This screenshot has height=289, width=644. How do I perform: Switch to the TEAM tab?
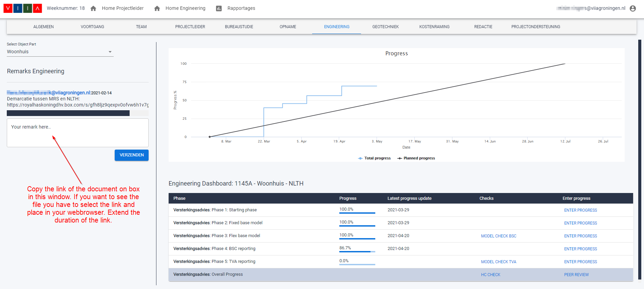tap(141, 27)
